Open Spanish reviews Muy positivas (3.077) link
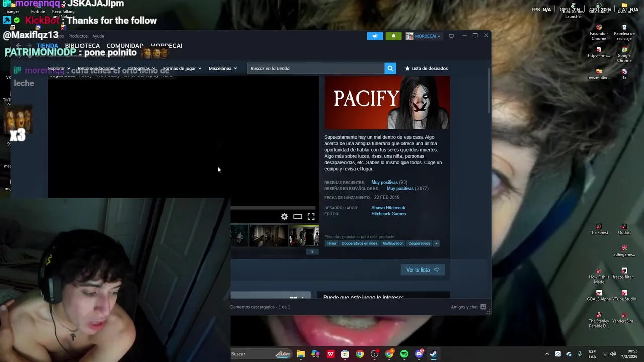 coord(408,188)
